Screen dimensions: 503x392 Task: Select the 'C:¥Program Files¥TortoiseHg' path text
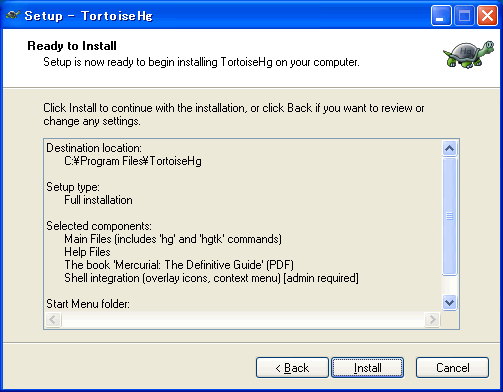[133, 161]
